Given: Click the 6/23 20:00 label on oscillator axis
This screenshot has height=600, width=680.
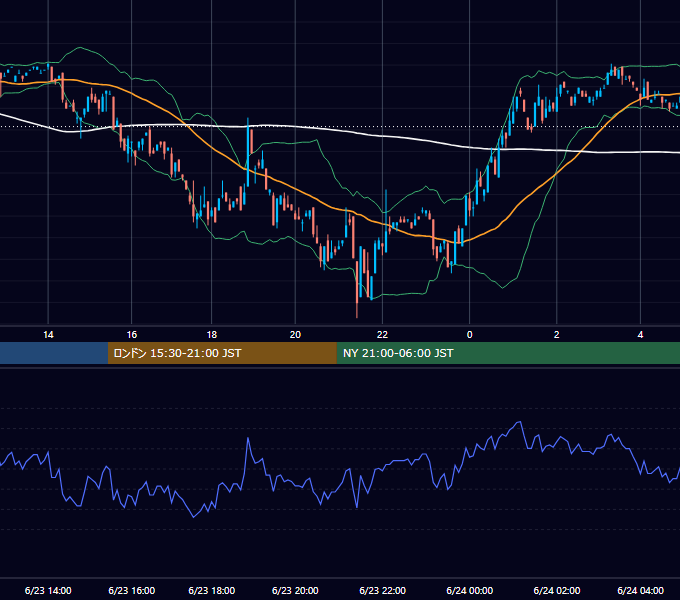Looking at the screenshot, I should [x=295, y=590].
